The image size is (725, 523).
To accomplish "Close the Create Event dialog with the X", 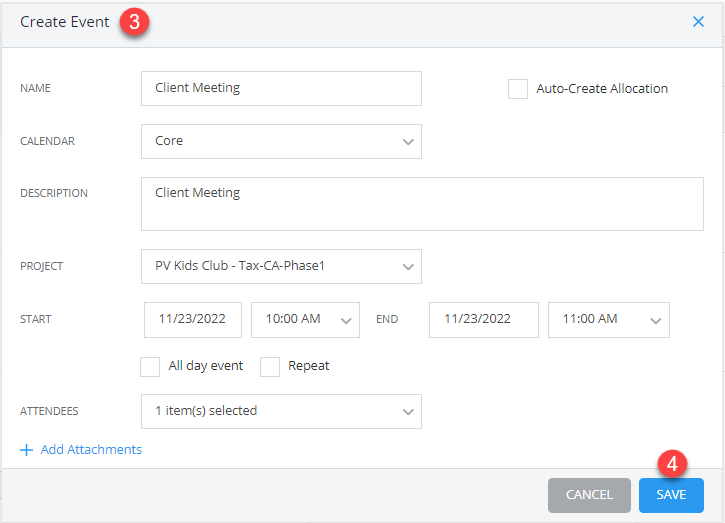I will click(698, 22).
